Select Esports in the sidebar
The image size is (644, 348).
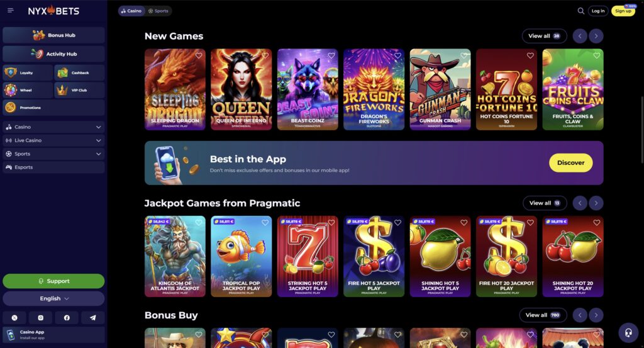[x=53, y=167]
